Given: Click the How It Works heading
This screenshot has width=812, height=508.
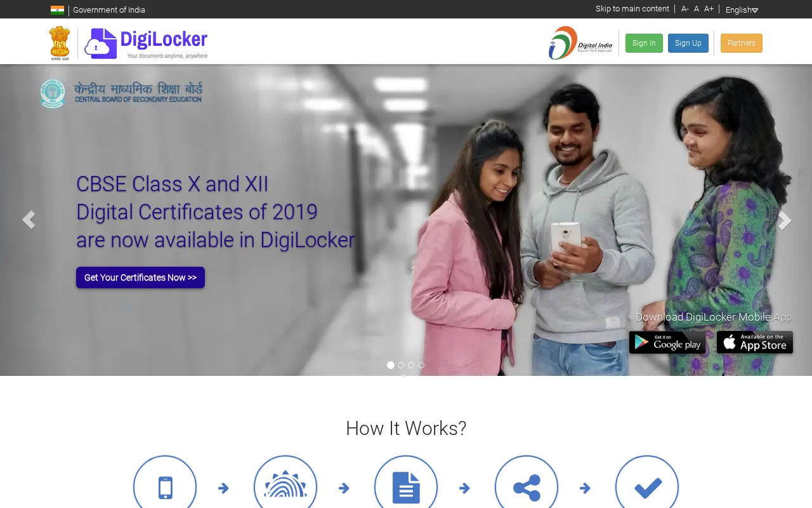Looking at the screenshot, I should click(406, 429).
